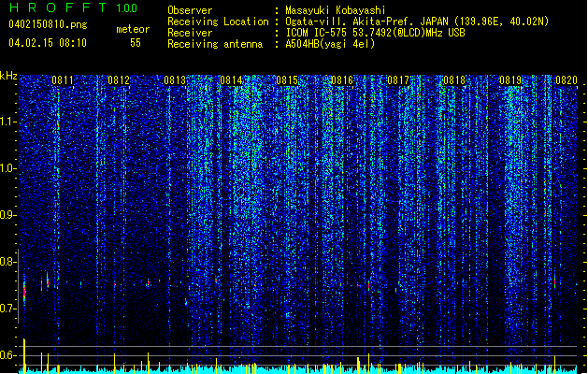The image size is (588, 374).
Task: Click the A504HB(yagi 4el) antenna text
Action: pos(330,44)
